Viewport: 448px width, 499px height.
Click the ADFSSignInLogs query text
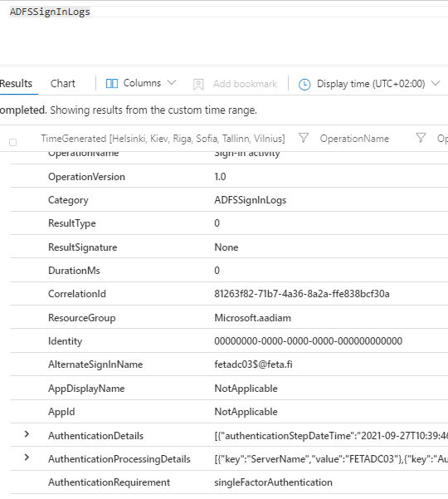pos(50,12)
